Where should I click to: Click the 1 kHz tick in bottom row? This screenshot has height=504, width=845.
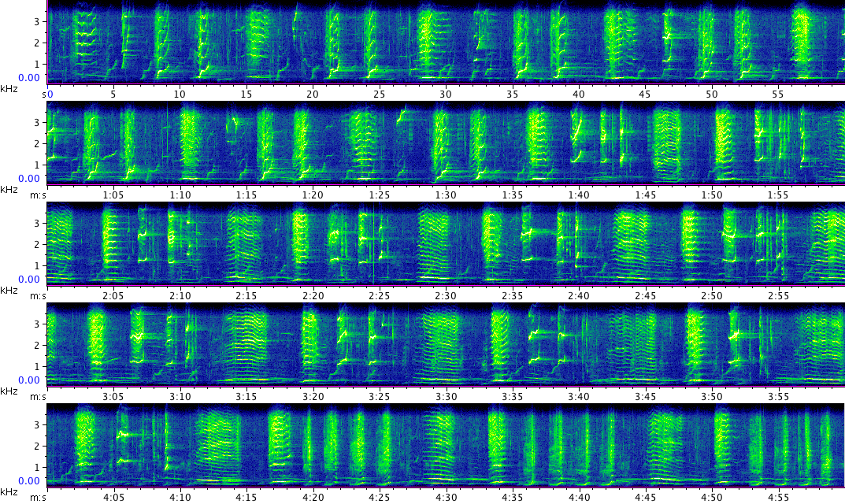36,467
